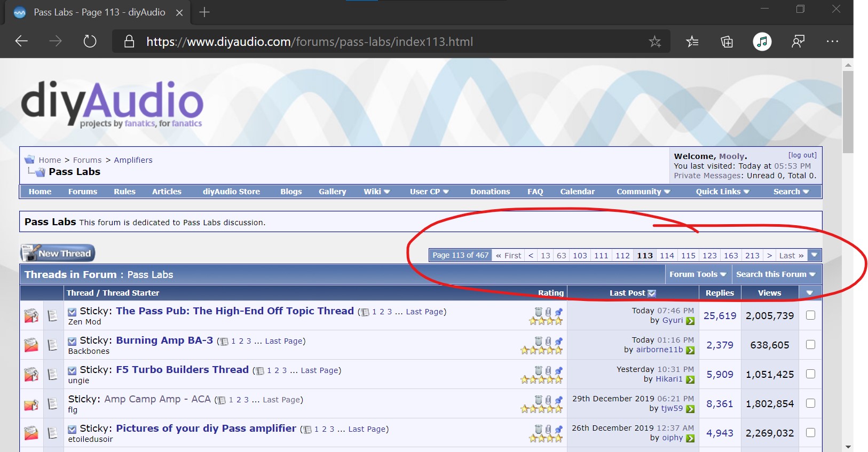This screenshot has height=452, width=868.
Task: Reload the page with the refresh icon
Action: coord(90,41)
